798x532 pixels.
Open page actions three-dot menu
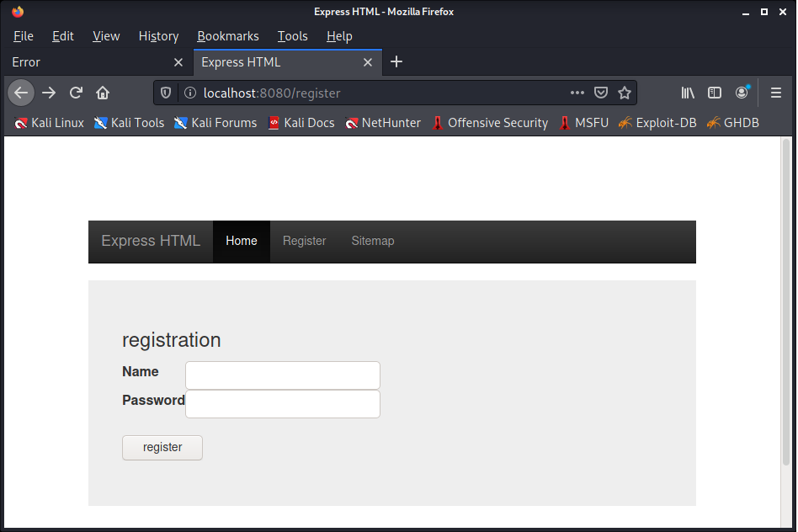[x=577, y=93]
